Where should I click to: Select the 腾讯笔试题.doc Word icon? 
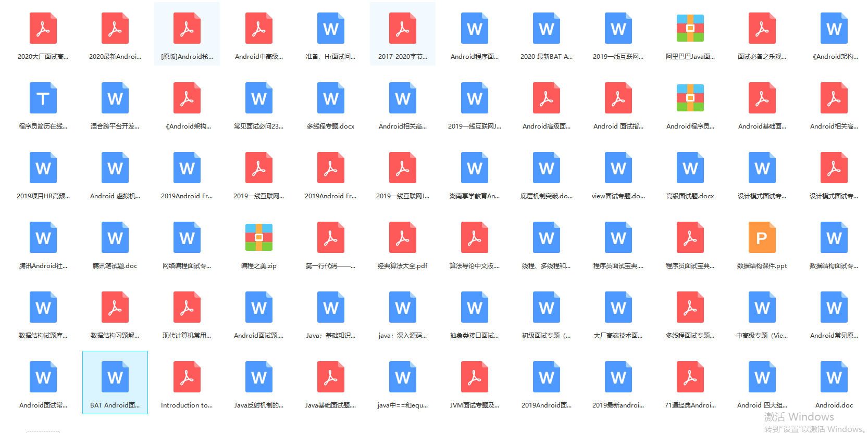[115, 237]
